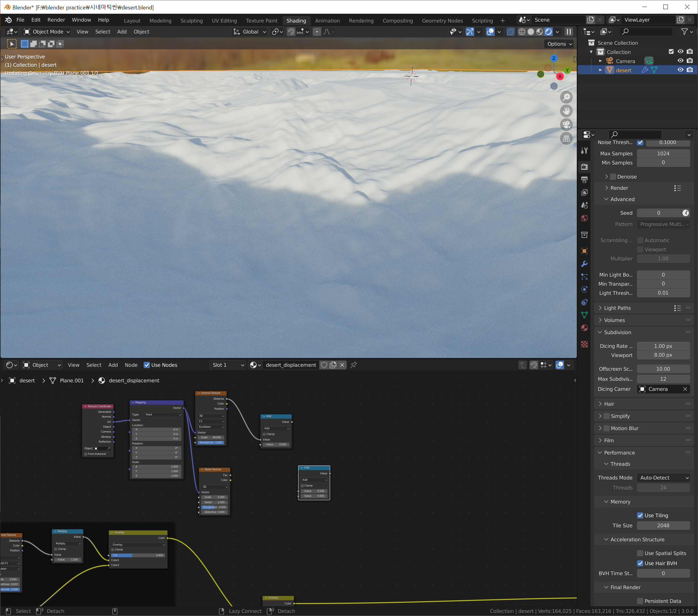
Task: Switch to the Geometry Nodes workspace tab
Action: pos(442,20)
